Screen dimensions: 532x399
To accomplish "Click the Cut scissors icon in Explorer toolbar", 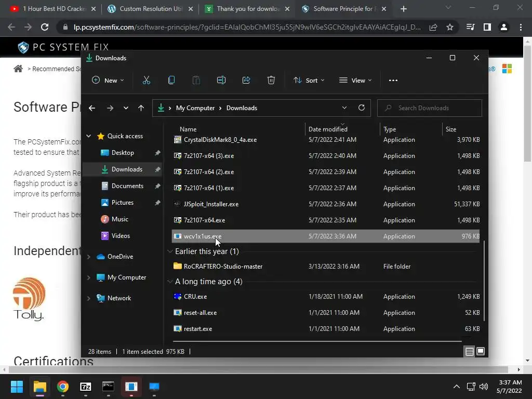I will (x=146, y=81).
